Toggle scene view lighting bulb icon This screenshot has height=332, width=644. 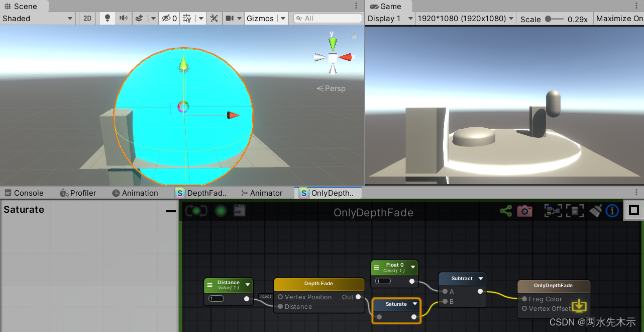pyautogui.click(x=107, y=18)
